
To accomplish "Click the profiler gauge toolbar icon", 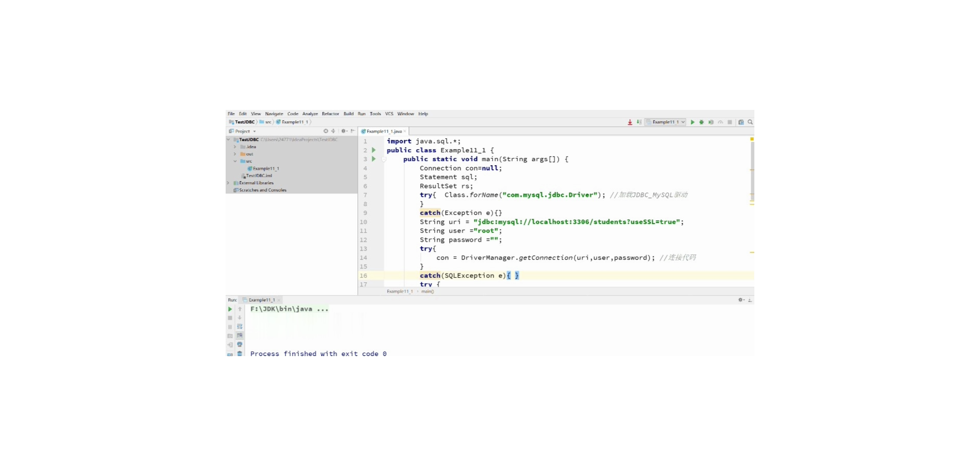I will click(x=720, y=122).
